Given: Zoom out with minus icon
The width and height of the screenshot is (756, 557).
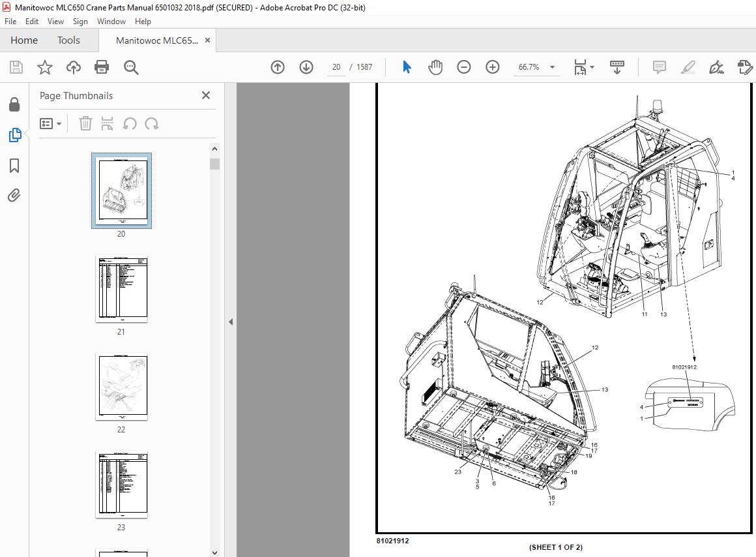Looking at the screenshot, I should tap(464, 67).
